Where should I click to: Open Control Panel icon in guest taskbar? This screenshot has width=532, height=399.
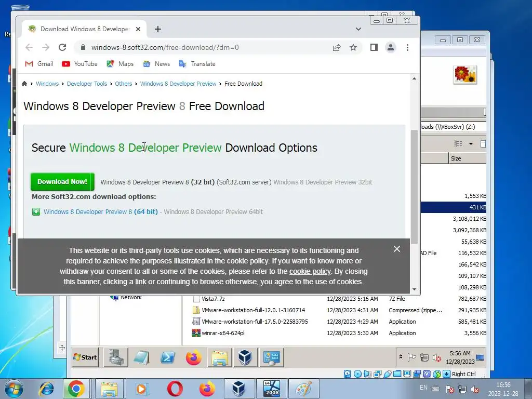pos(271,357)
